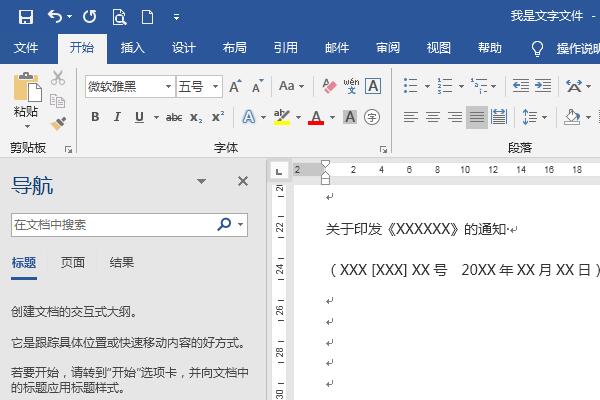Image resolution: width=600 pixels, height=400 pixels.
Task: Apply text effects with the outlined A icon
Action: [249, 117]
